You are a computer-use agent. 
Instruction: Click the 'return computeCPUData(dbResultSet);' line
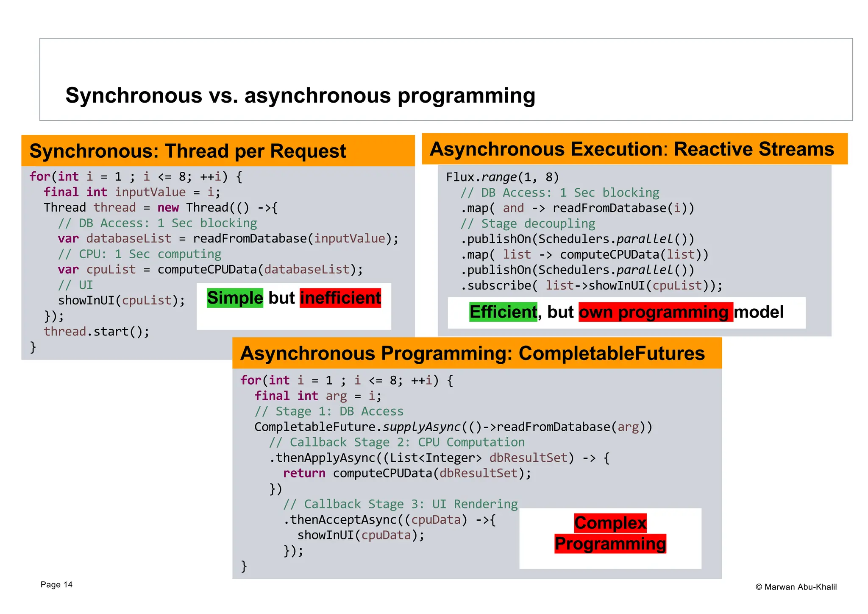pyautogui.click(x=407, y=473)
